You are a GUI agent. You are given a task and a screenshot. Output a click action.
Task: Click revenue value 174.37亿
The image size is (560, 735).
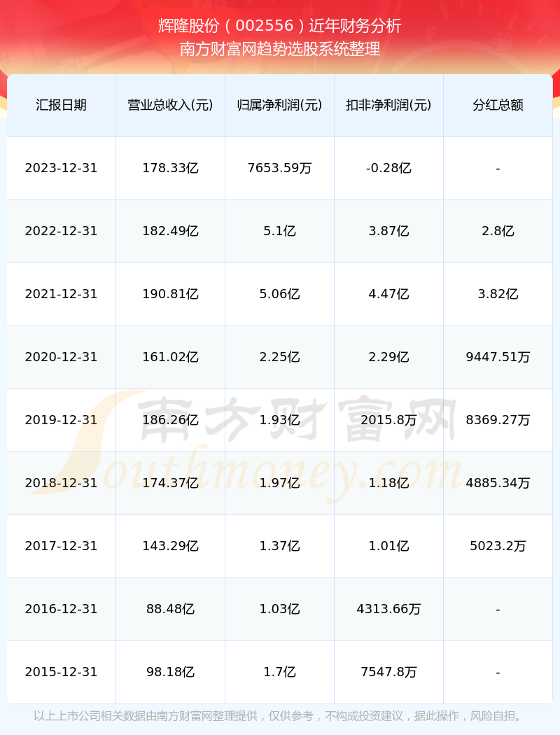pos(171,483)
